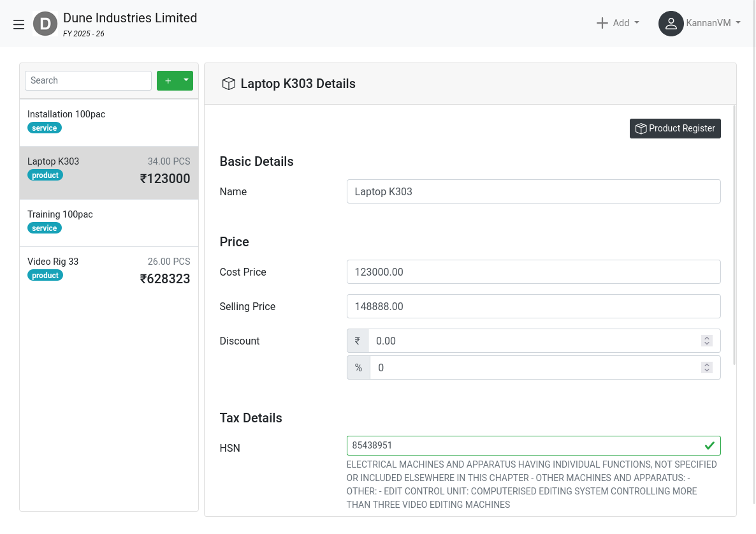This screenshot has width=756, height=534.
Task: Expand the Add dropdown in header
Action: (x=617, y=23)
